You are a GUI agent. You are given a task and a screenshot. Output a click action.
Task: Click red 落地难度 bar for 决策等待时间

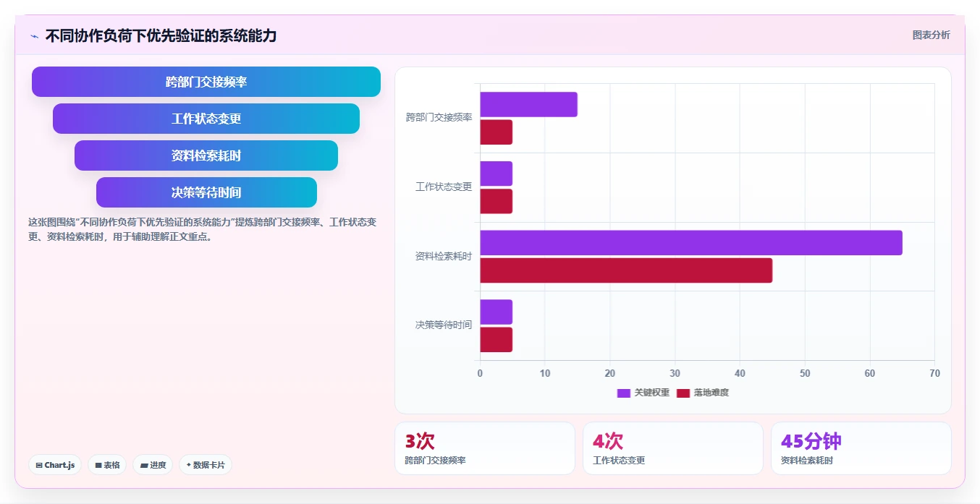496,340
